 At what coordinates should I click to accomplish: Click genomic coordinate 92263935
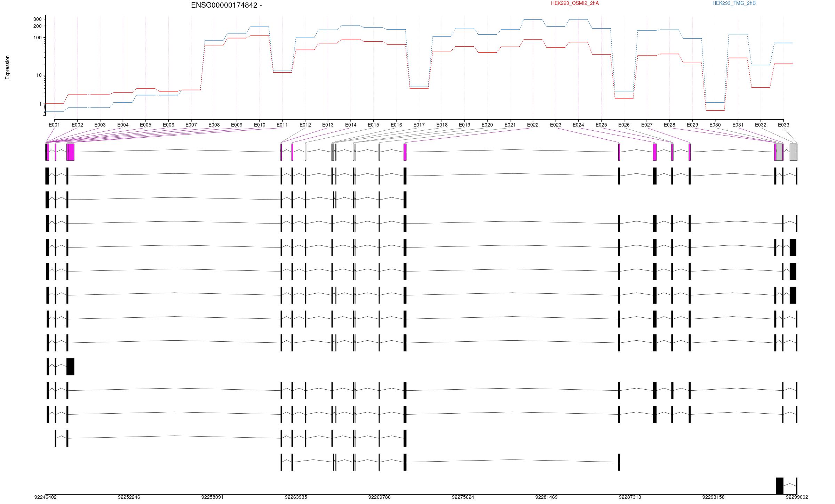(296, 497)
